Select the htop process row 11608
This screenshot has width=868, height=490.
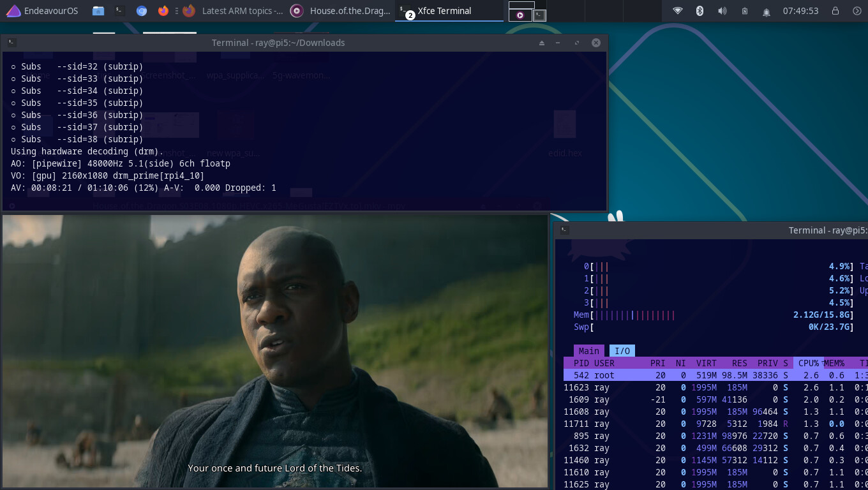(715, 412)
